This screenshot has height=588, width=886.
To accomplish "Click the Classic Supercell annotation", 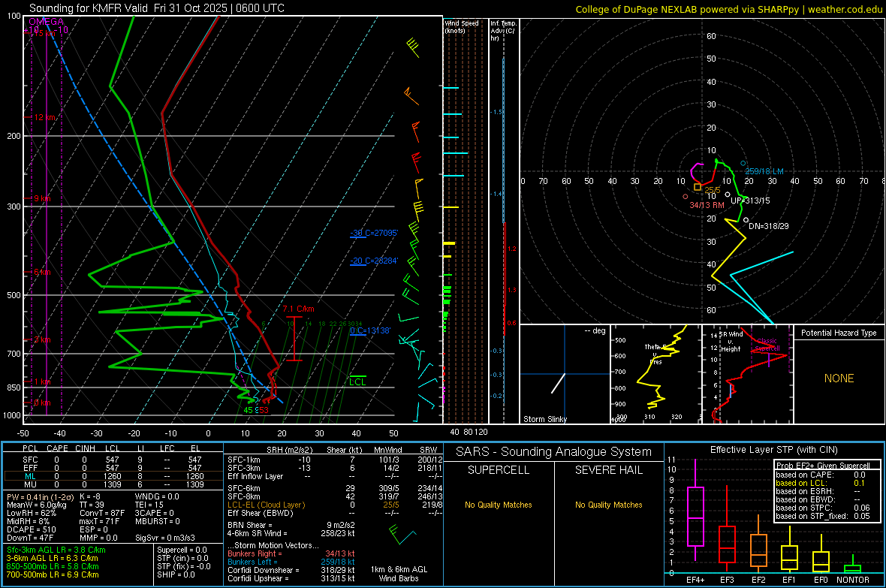I will pyautogui.click(x=767, y=345).
